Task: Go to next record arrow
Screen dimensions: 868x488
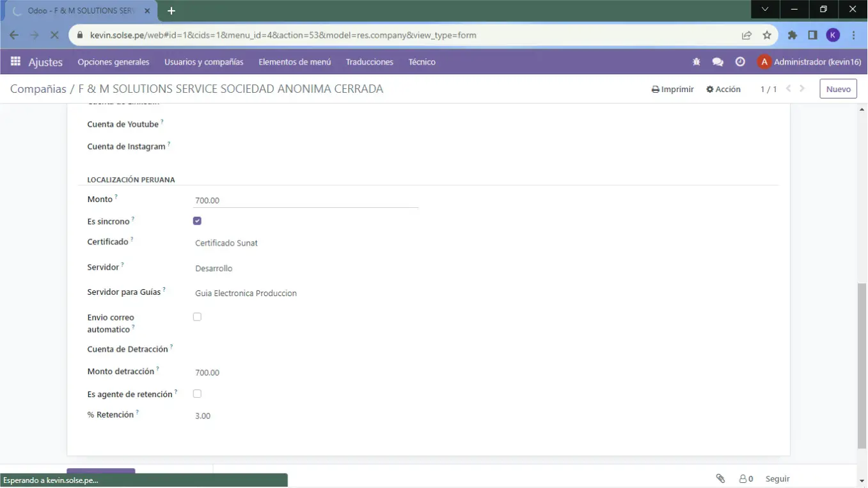Action: [802, 89]
